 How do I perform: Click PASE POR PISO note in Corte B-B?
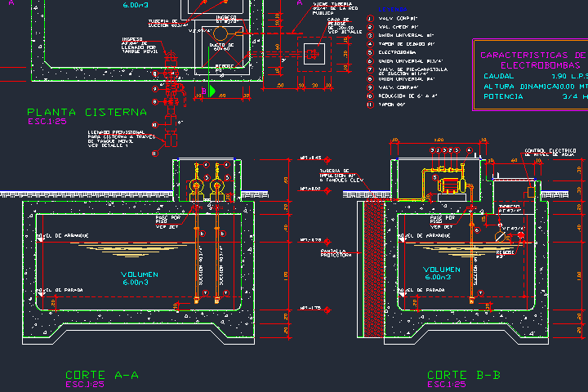(x=442, y=222)
